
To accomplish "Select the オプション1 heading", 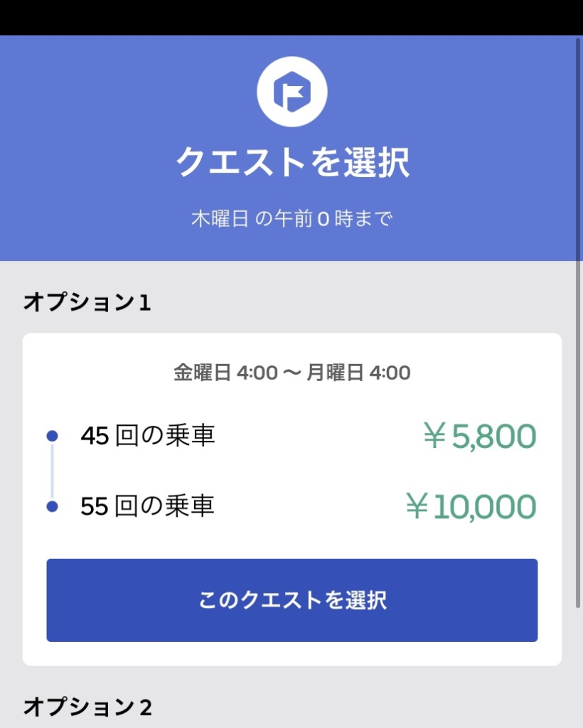I will coord(87,303).
